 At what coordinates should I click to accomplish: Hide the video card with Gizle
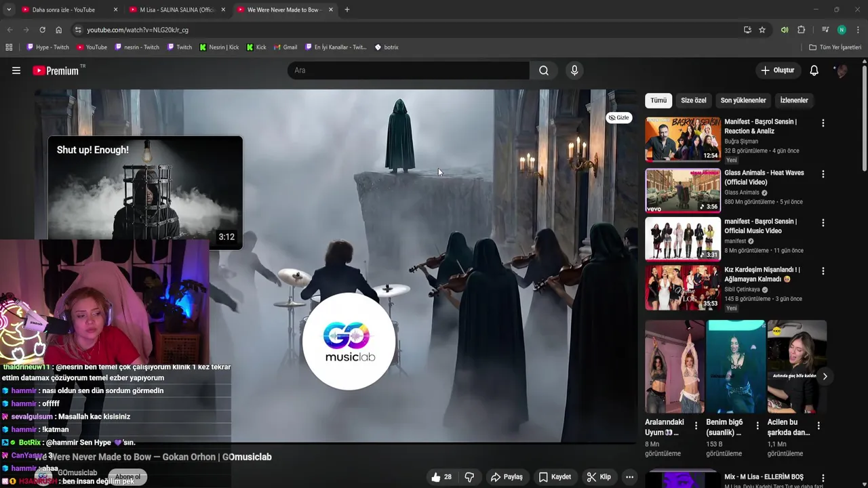618,118
